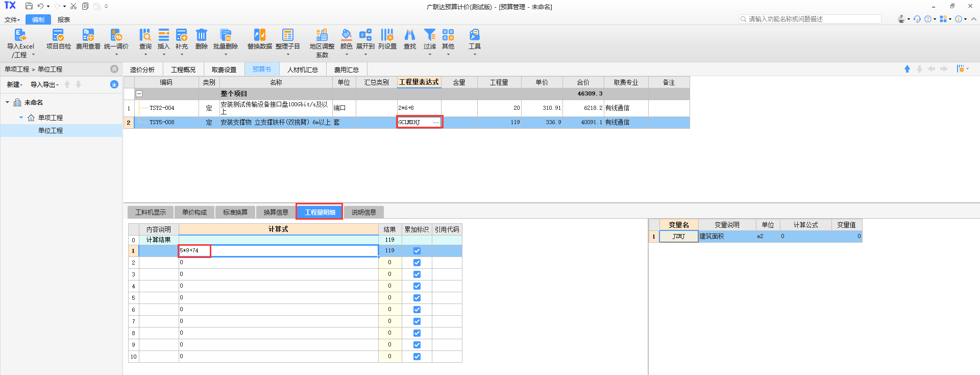Open the 报表 menu
The image size is (980, 375).
[x=64, y=20]
